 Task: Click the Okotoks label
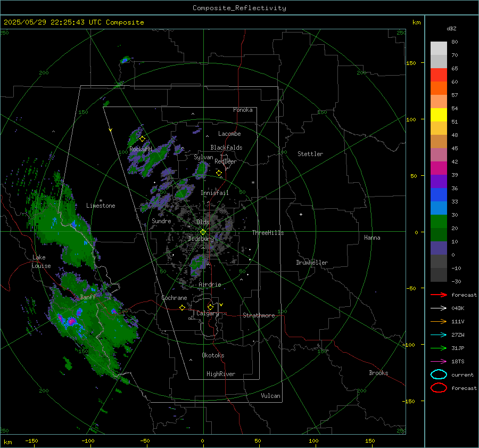[213, 355]
